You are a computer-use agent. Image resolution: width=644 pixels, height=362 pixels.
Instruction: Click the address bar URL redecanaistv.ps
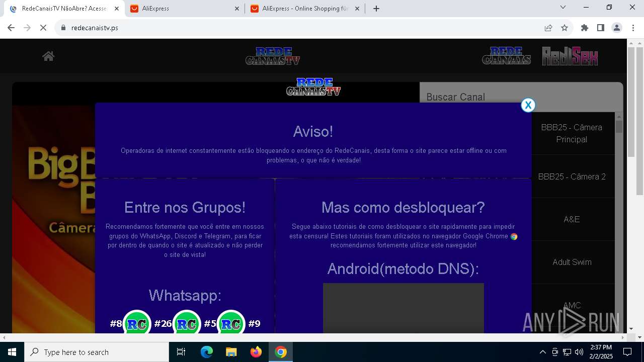click(95, 28)
